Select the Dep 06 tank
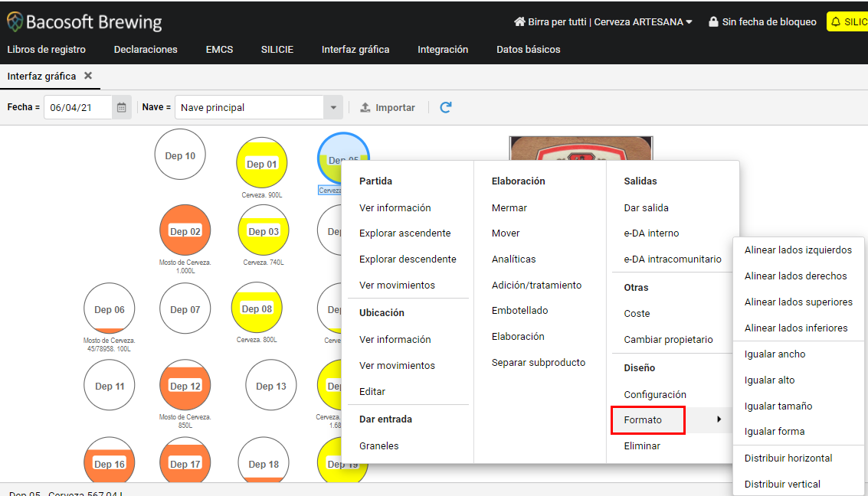This screenshot has height=496, width=868. 109,308
